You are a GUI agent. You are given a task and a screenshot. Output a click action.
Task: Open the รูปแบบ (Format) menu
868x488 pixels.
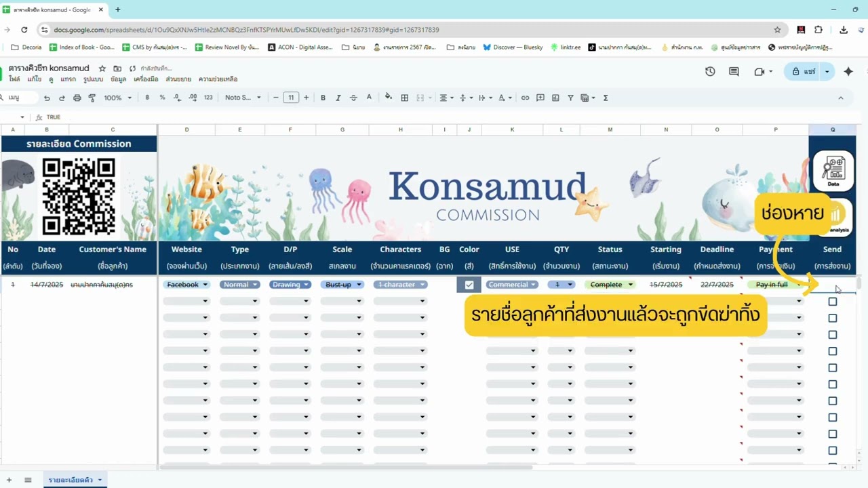pos(93,79)
